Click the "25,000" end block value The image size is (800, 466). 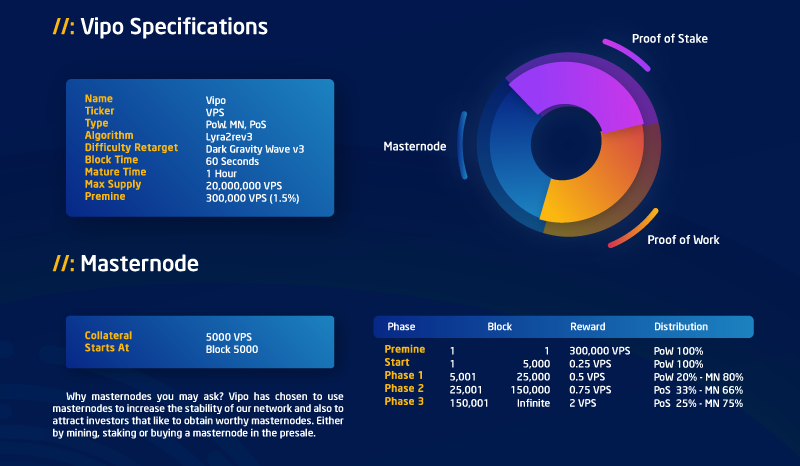[x=533, y=377]
